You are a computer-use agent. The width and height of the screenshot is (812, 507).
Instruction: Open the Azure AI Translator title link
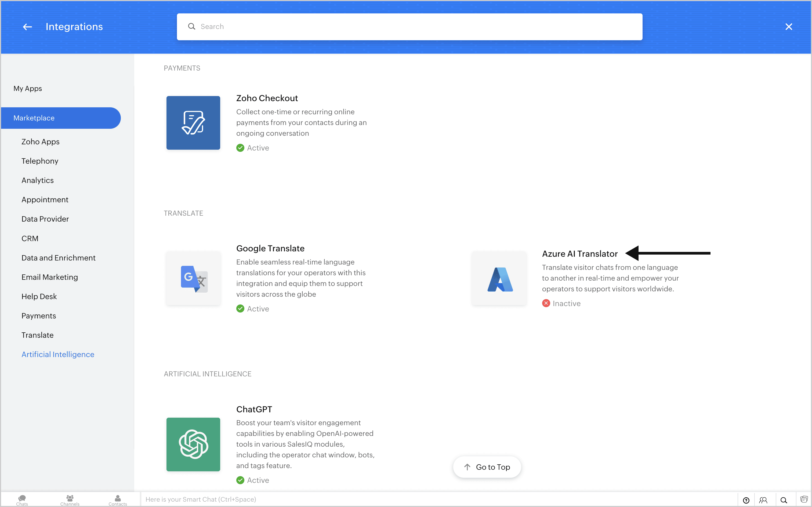[579, 254]
